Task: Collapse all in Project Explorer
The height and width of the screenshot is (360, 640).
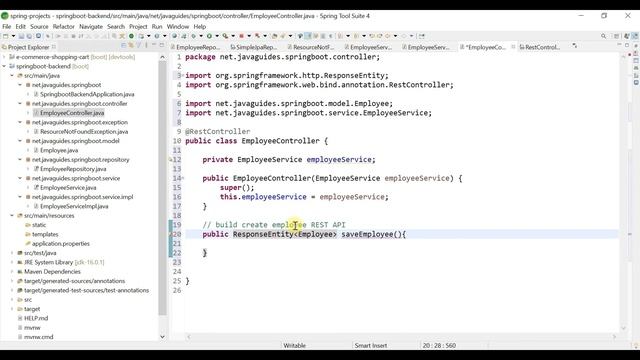Action: (x=124, y=45)
